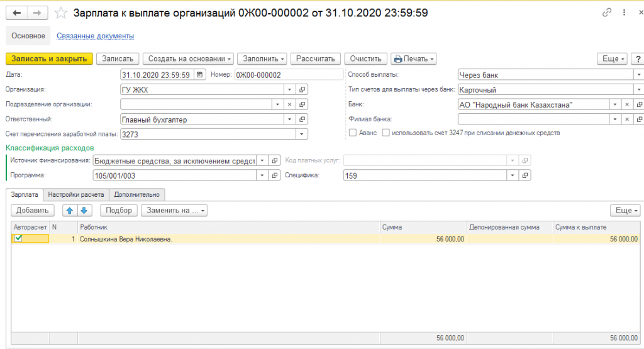Open the Заменить на ... menu
644x349 pixels.
click(x=174, y=210)
